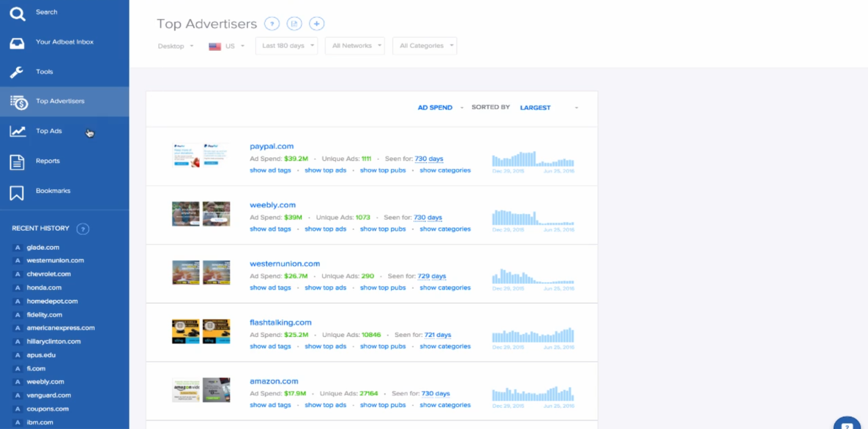Click show top pubs for westernunion.com
This screenshot has height=429, width=868.
tap(383, 287)
